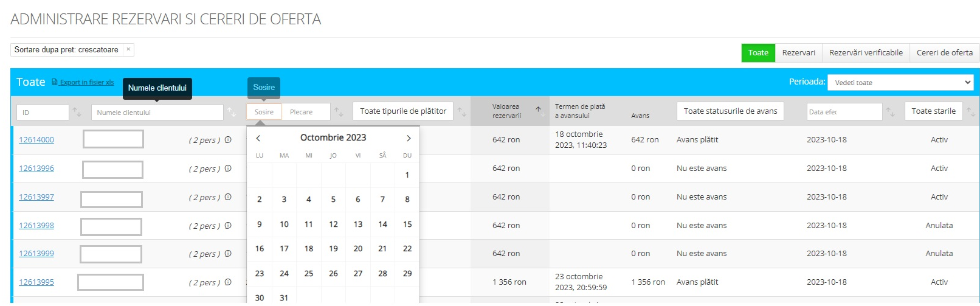Open 'Toate tipurile de plătitor' dropdown
980x306 pixels.
[x=403, y=111]
